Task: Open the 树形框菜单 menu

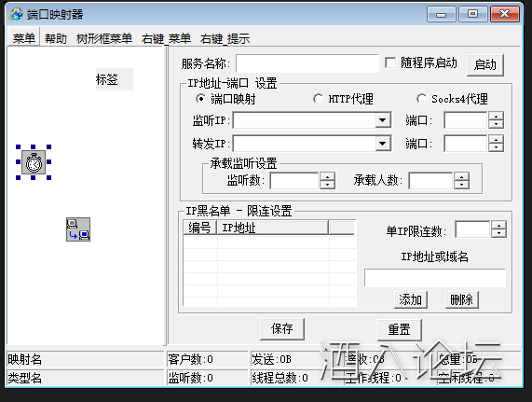Action: coord(104,38)
